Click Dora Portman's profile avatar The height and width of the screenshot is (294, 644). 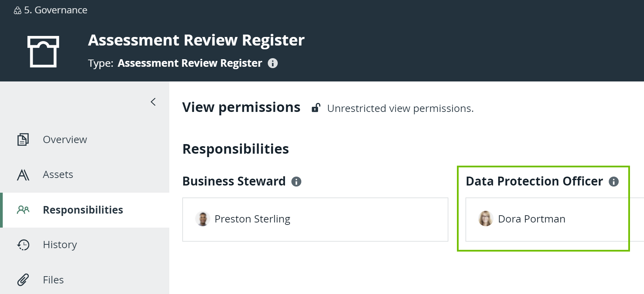click(x=485, y=219)
